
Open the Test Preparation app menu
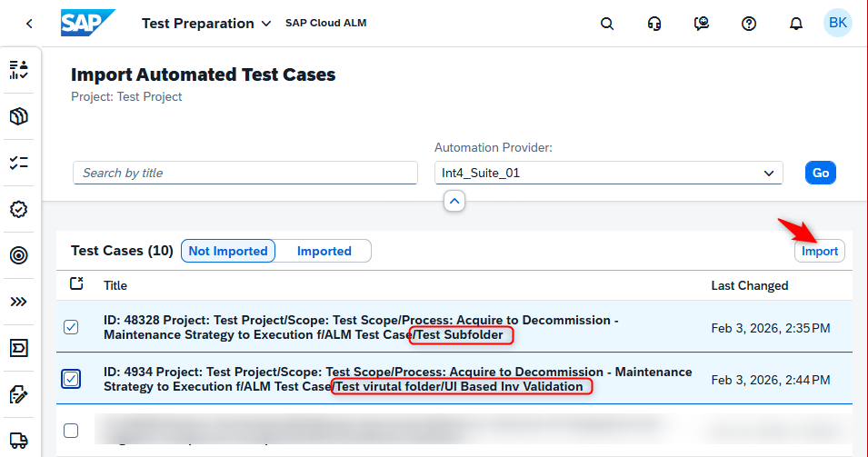(x=206, y=24)
